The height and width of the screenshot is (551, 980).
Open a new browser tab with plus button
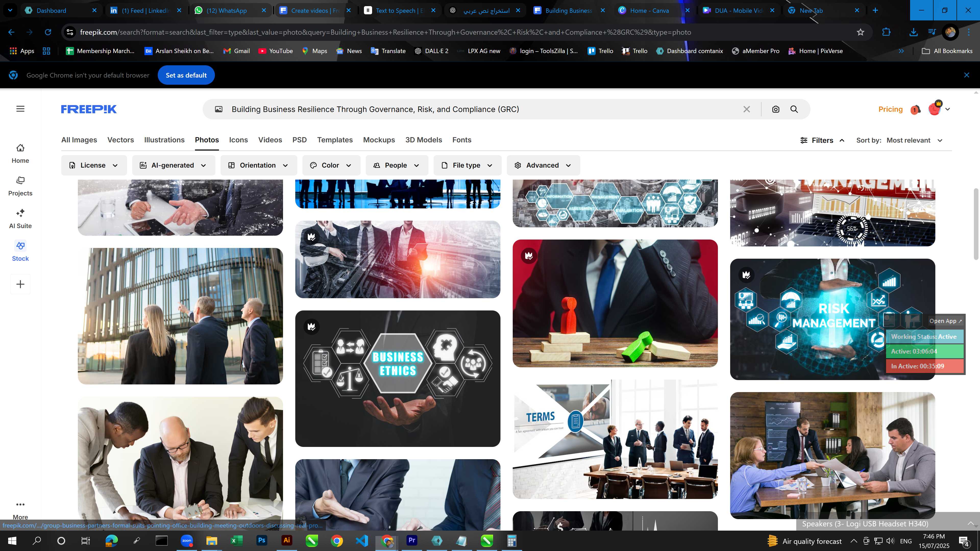875,10
